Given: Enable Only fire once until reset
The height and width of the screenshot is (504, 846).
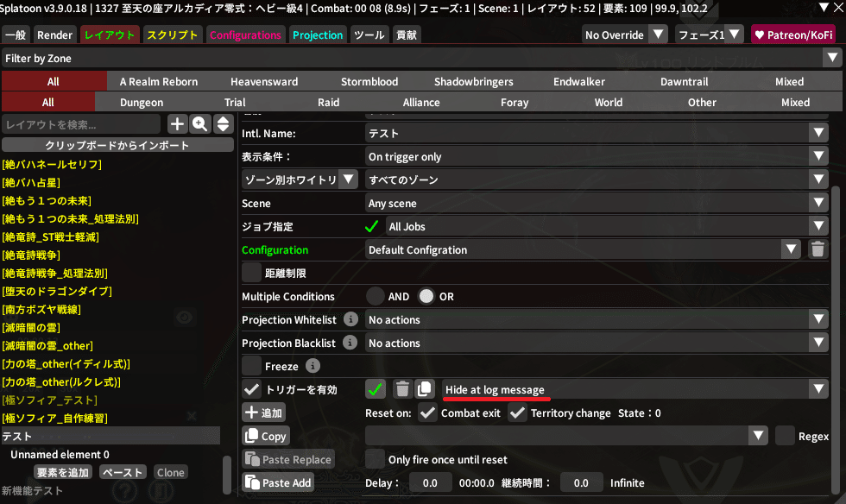Looking at the screenshot, I should tap(375, 459).
